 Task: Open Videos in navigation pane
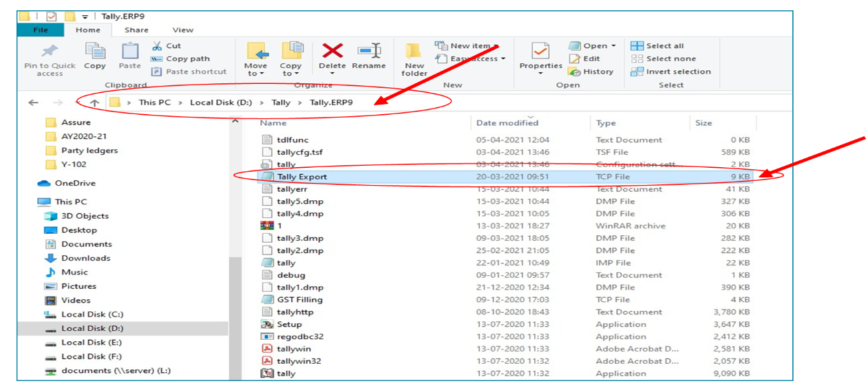point(67,301)
